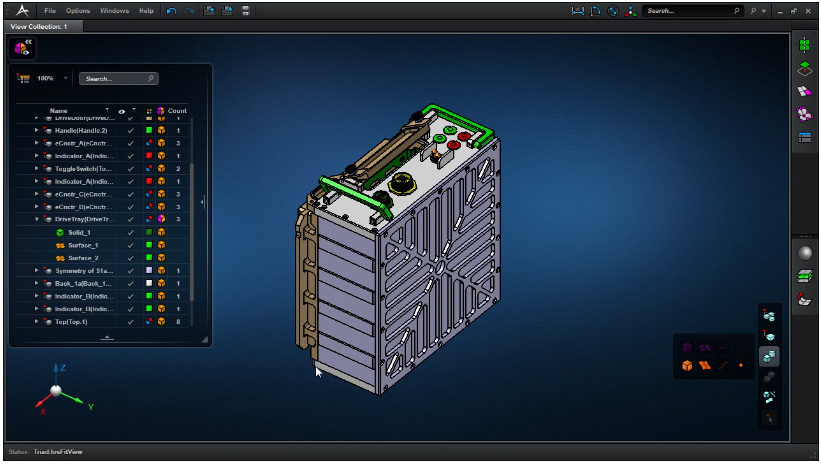Toggle visibility check for Top(Top.1)
821x467 pixels.
[130, 321]
